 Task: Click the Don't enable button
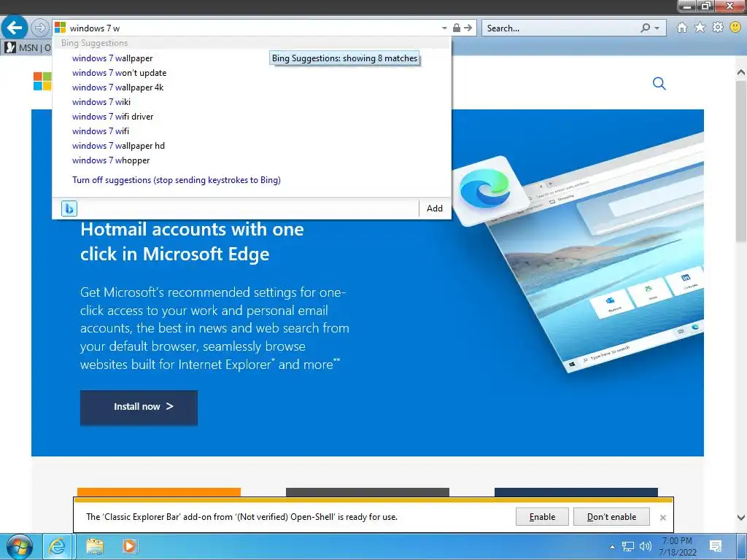tap(611, 517)
